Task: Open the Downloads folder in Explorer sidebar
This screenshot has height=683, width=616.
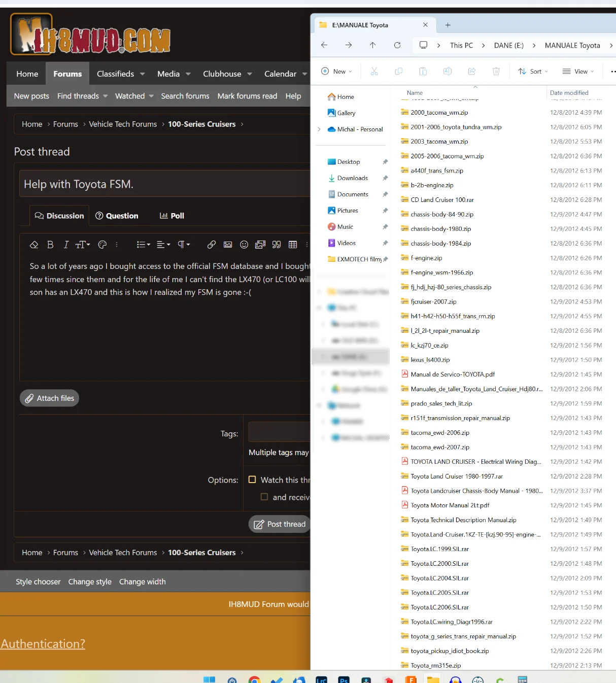Action: [x=353, y=178]
